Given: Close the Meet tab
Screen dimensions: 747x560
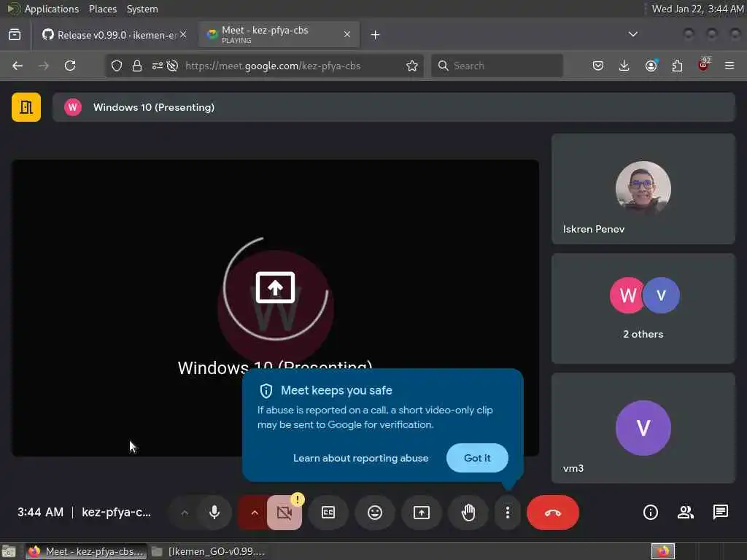Looking at the screenshot, I should coord(347,34).
